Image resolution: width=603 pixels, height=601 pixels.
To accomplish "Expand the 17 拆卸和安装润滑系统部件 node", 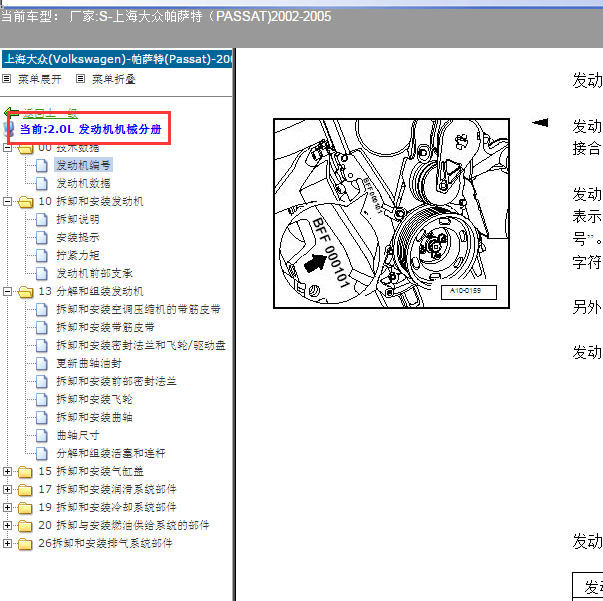I will 7,489.
